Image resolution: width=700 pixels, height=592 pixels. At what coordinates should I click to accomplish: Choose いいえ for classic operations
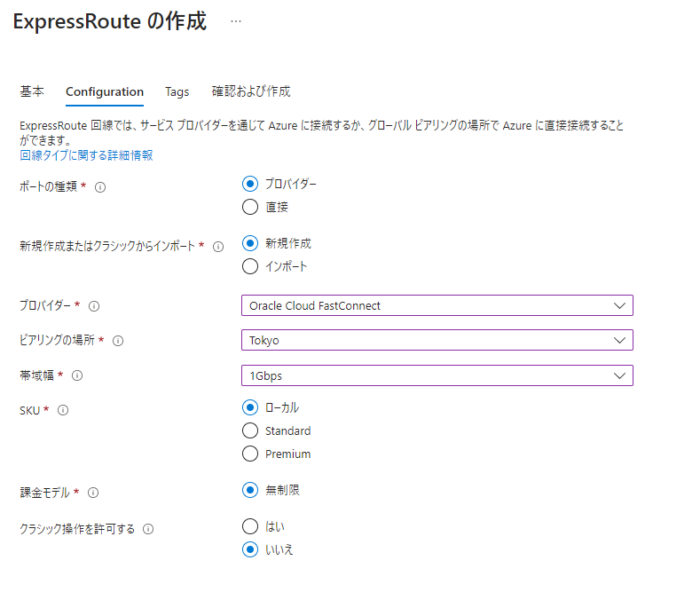click(250, 549)
